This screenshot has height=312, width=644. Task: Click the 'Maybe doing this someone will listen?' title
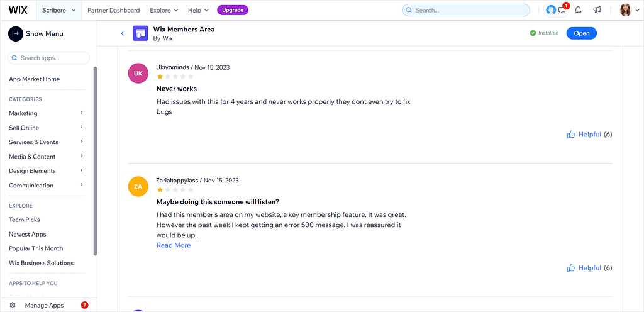[x=218, y=202]
